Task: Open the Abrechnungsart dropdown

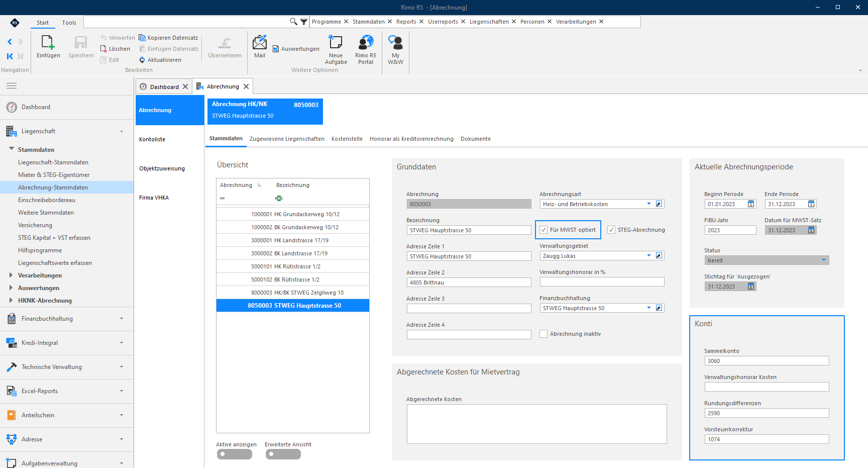Action: 649,204
